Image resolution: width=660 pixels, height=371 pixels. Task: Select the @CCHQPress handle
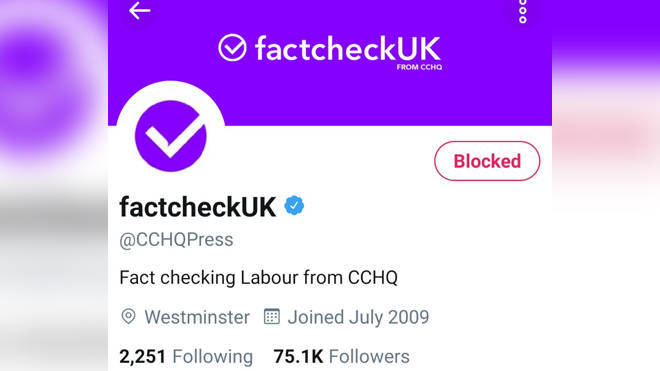(x=176, y=240)
